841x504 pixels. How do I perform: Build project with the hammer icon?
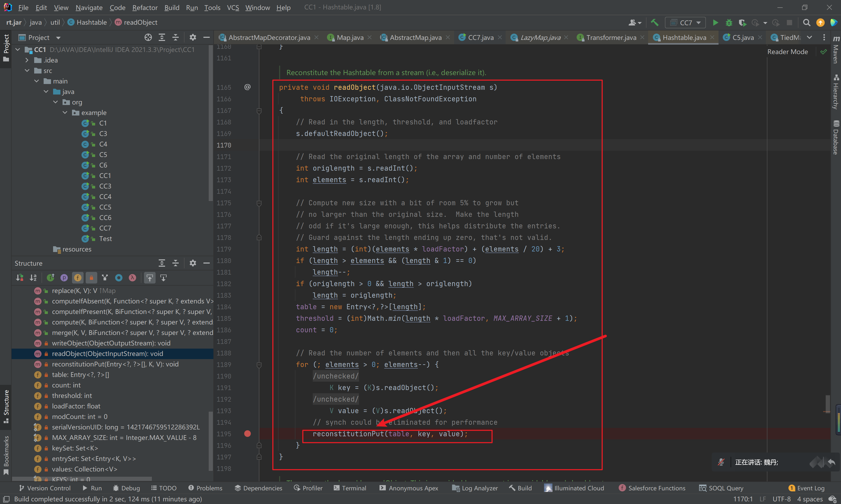(654, 22)
